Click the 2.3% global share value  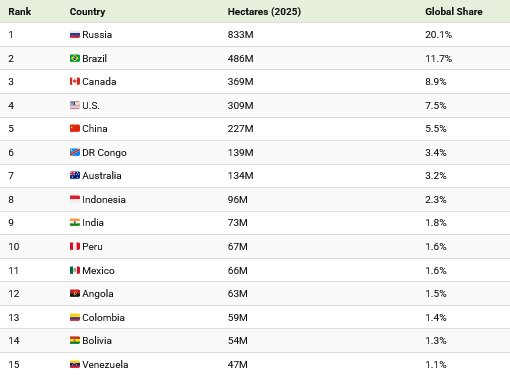436,199
